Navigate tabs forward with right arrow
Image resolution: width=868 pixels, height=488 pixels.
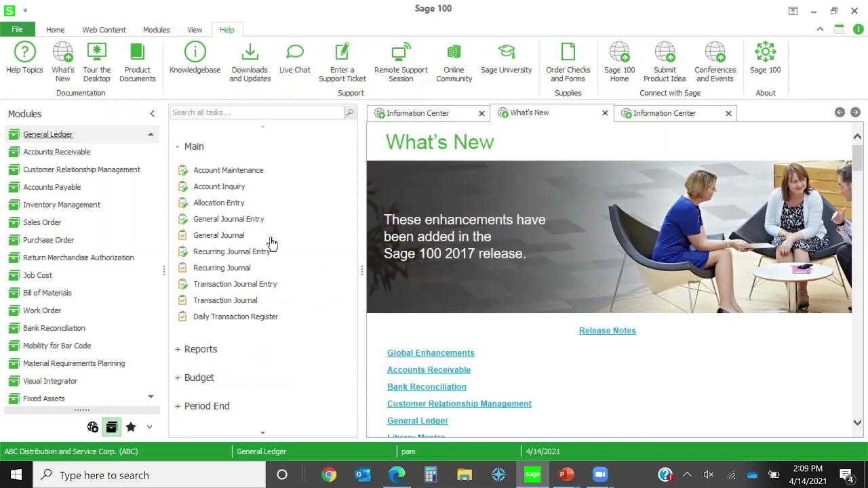[x=855, y=113]
